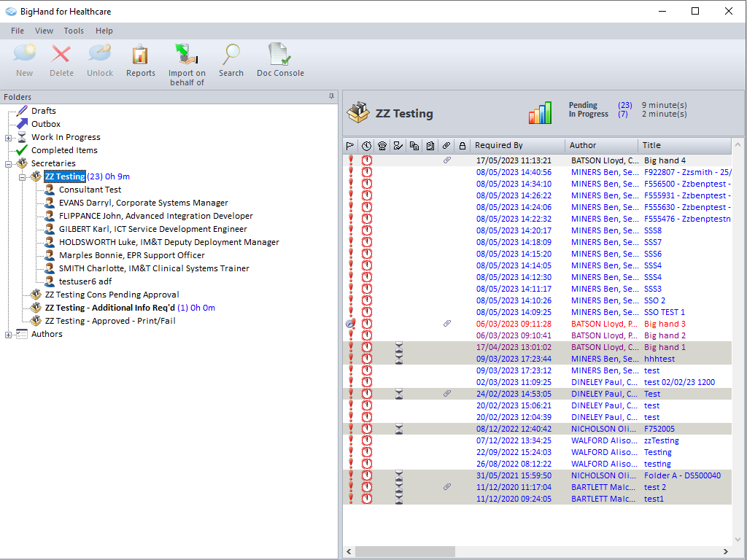The width and height of the screenshot is (747, 560).
Task: Select the Outbox folder
Action: tap(46, 124)
